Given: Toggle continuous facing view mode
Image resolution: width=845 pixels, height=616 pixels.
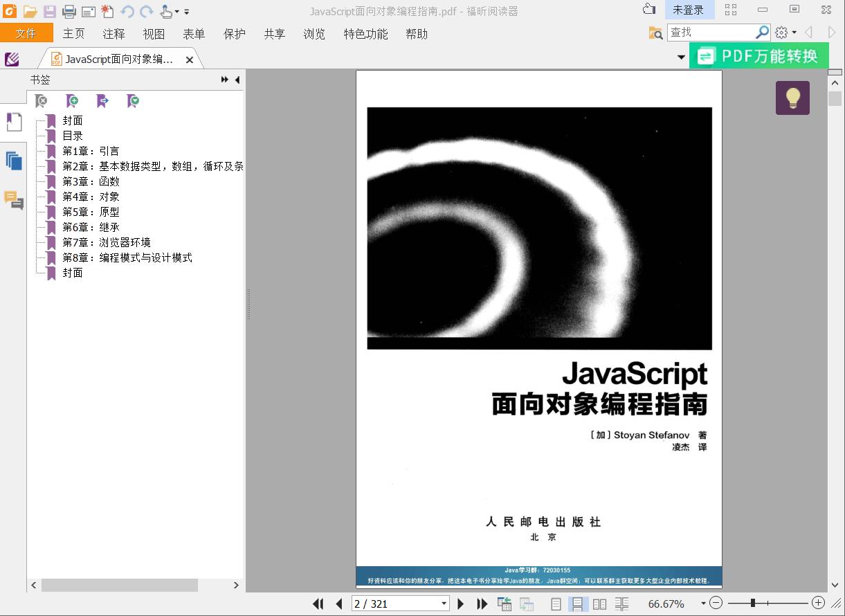Looking at the screenshot, I should 621,604.
